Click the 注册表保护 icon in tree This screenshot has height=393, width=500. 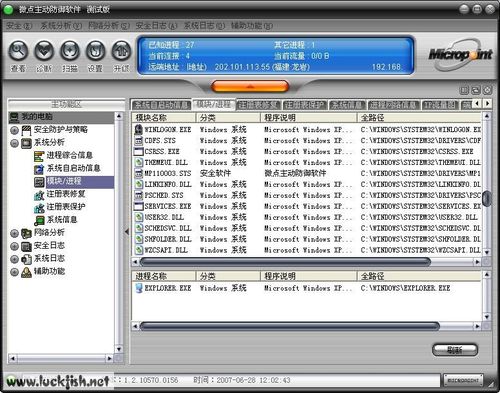click(39, 207)
